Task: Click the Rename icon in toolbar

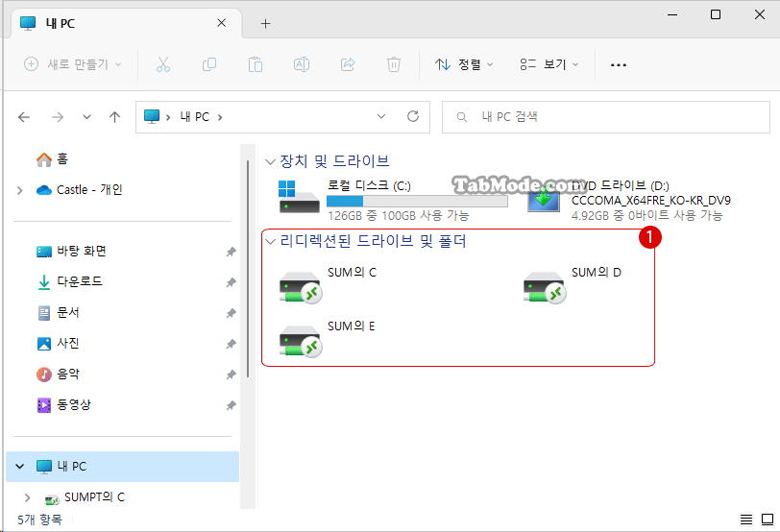Action: 302,64
